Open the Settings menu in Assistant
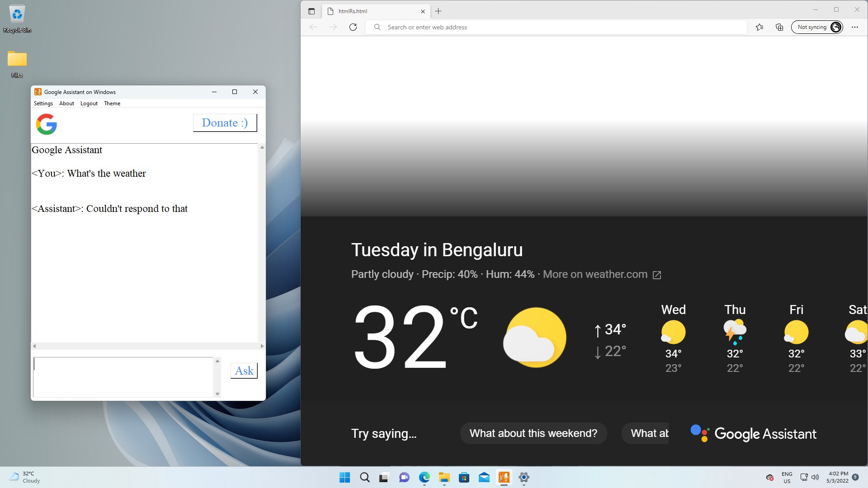 pyautogui.click(x=43, y=103)
